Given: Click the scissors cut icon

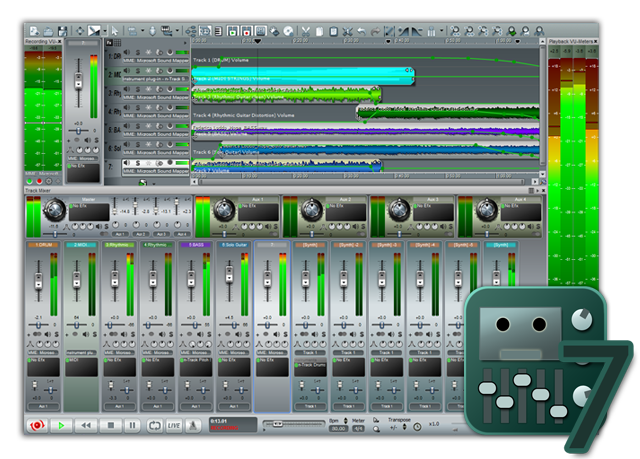Looking at the screenshot, I should coord(306,31).
